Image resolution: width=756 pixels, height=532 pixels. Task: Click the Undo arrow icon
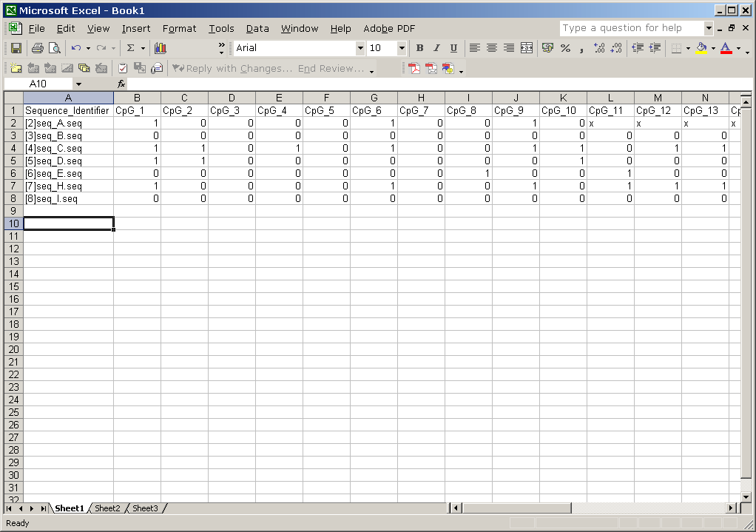click(75, 48)
